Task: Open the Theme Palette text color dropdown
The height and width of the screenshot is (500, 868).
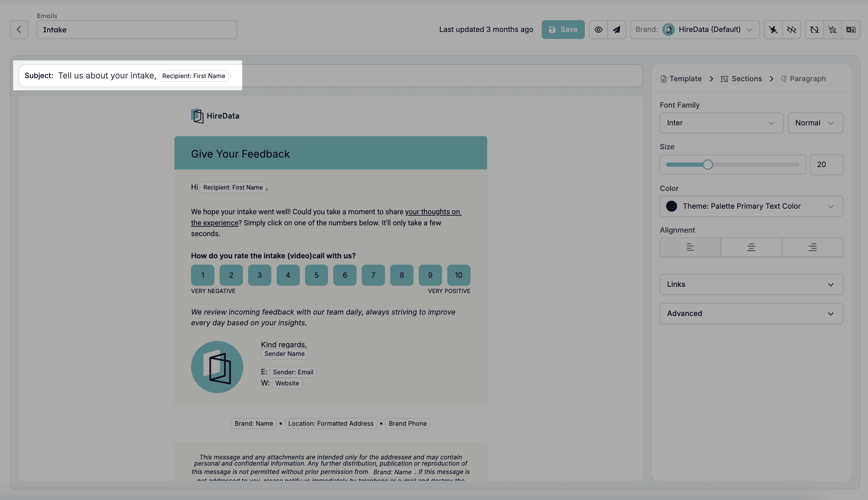Action: pyautogui.click(x=751, y=206)
